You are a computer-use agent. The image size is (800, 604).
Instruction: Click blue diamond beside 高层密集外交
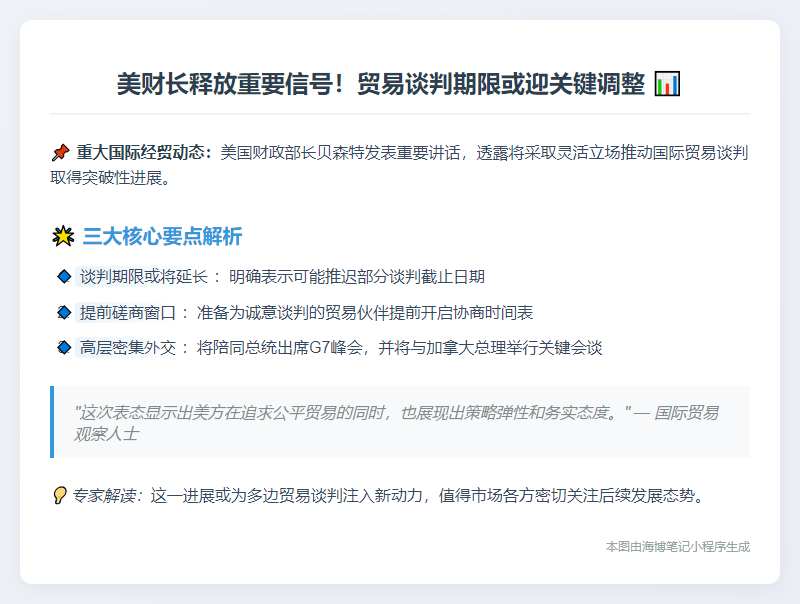[64, 347]
